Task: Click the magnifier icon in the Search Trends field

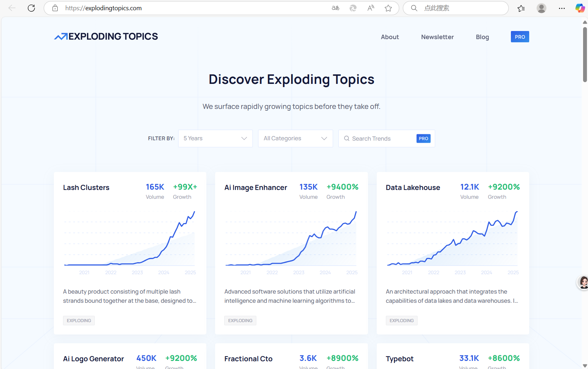Action: pos(347,139)
